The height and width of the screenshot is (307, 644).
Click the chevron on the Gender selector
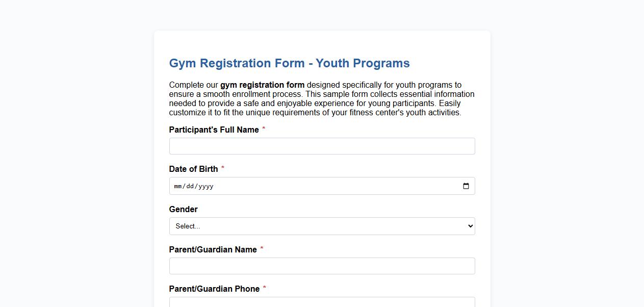click(469, 226)
